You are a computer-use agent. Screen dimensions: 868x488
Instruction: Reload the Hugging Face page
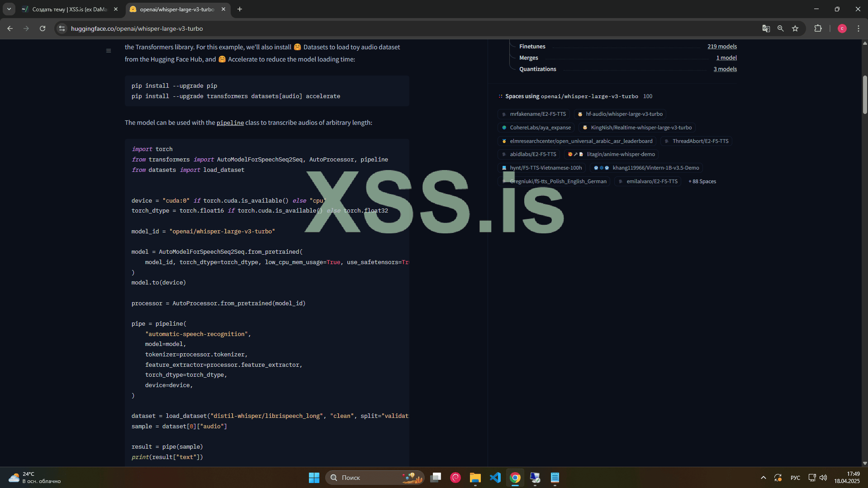43,28
